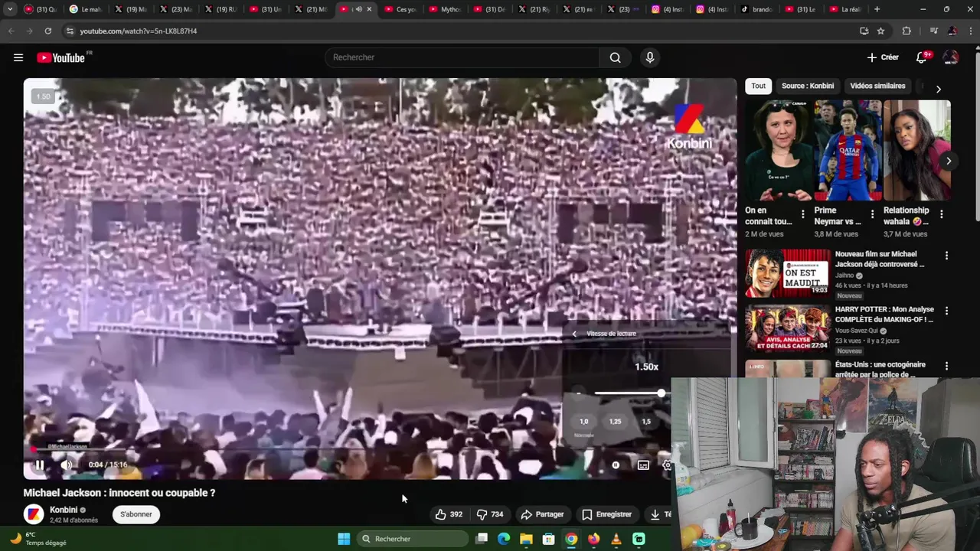
Task: Like the video with 392 likes
Action: click(x=449, y=514)
